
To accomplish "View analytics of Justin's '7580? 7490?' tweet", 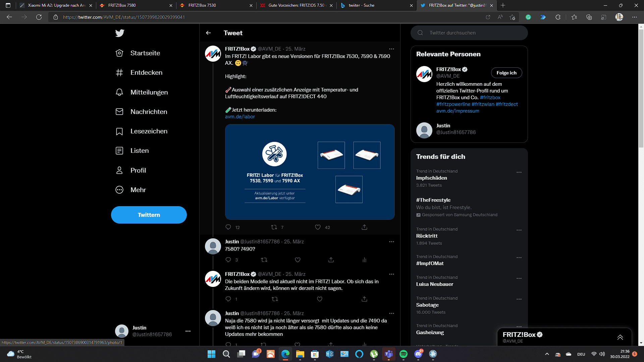I will (x=364, y=260).
